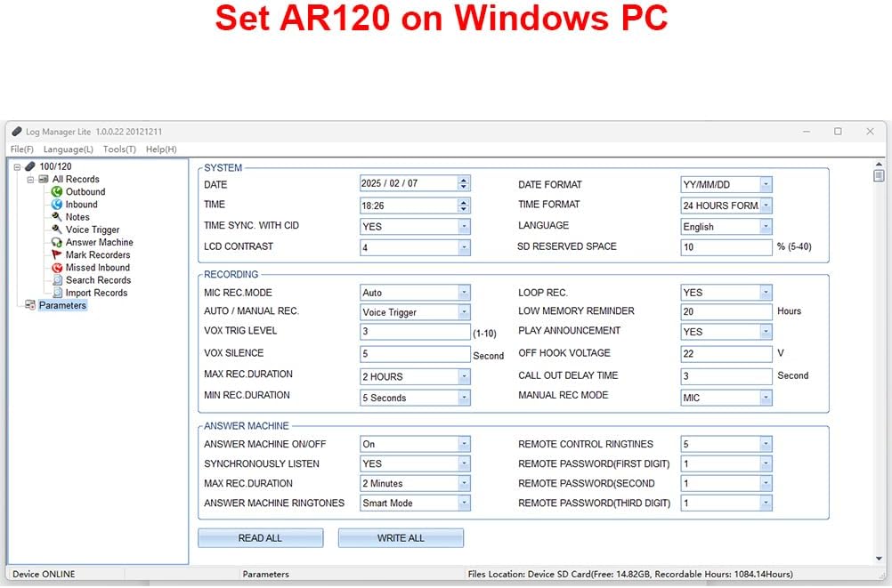Collapse the 100/120 device root node

(x=17, y=166)
